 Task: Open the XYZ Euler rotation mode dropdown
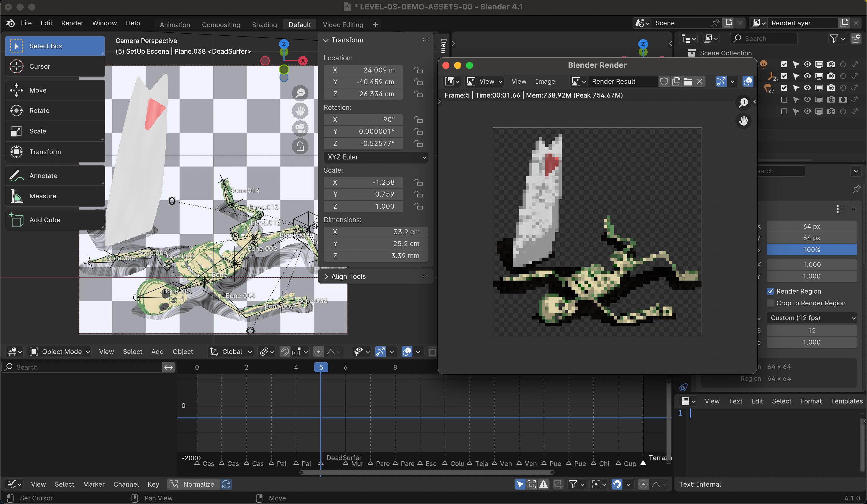(x=376, y=157)
